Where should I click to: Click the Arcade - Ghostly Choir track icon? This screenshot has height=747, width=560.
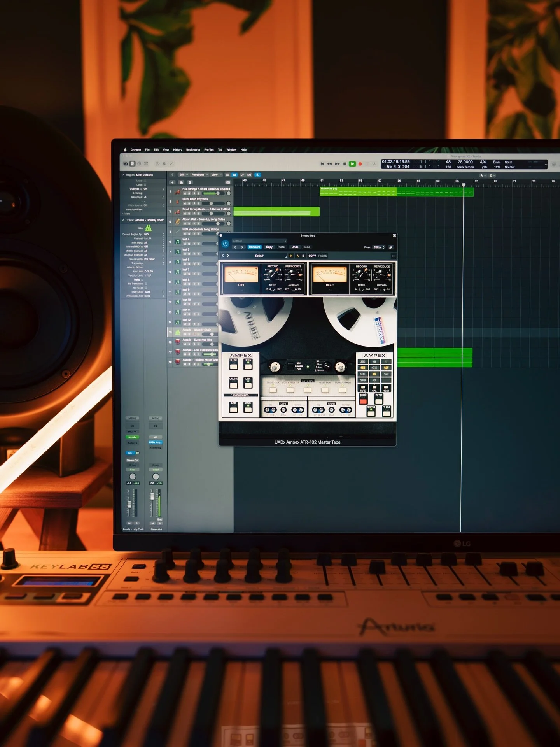177,332
